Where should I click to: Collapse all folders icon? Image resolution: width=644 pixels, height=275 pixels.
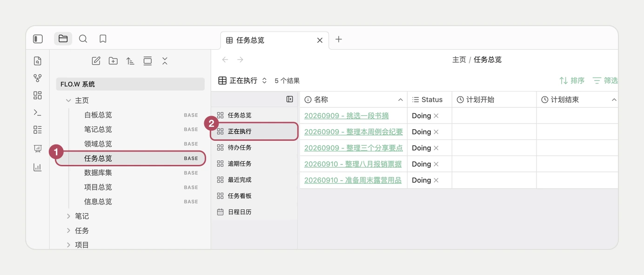(x=165, y=61)
